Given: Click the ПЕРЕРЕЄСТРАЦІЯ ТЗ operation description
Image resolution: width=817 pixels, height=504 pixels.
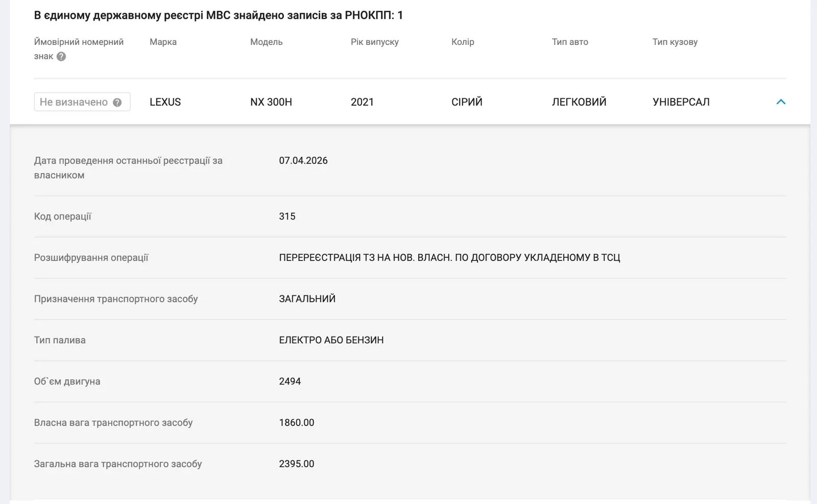Looking at the screenshot, I should 449,258.
